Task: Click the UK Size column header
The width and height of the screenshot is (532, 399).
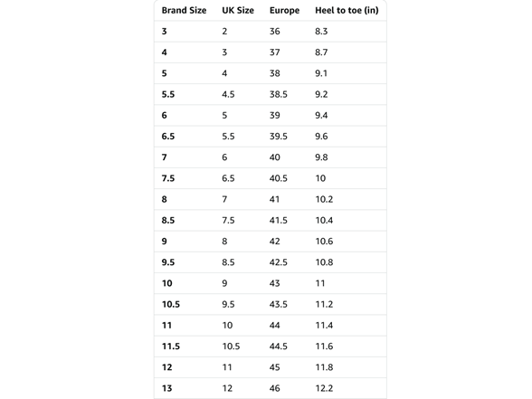Action: pyautogui.click(x=238, y=11)
